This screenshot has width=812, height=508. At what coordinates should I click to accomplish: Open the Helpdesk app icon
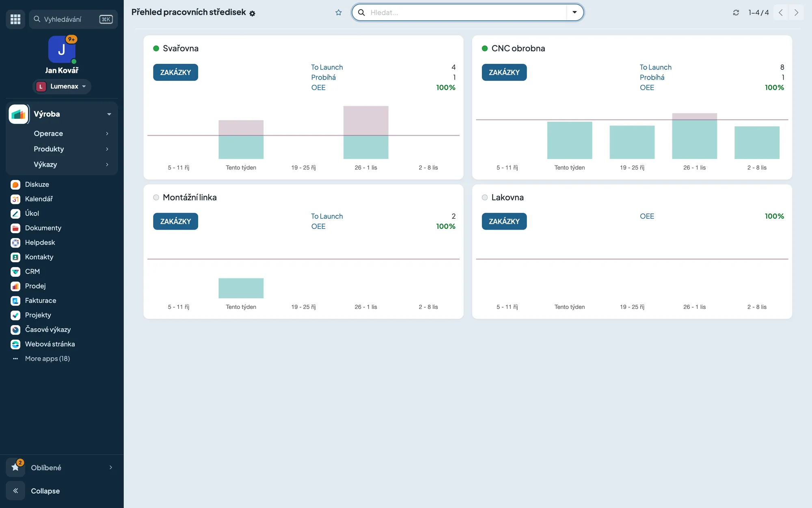point(15,243)
